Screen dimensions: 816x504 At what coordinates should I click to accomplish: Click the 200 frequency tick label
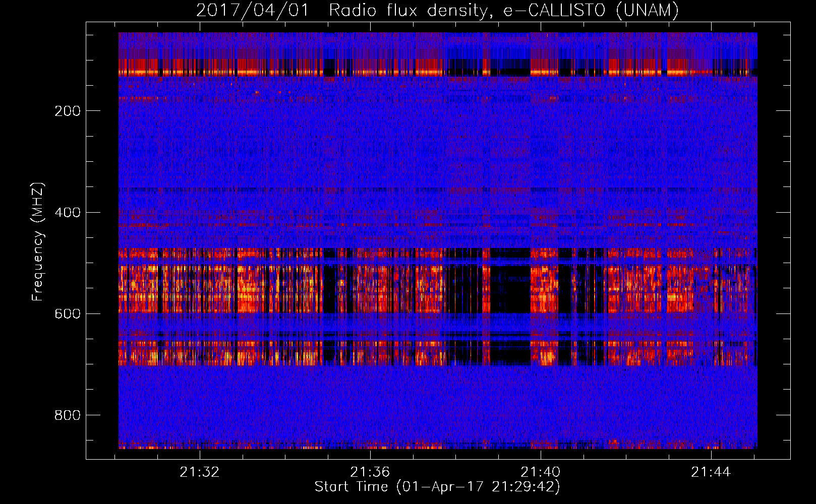click(x=68, y=111)
